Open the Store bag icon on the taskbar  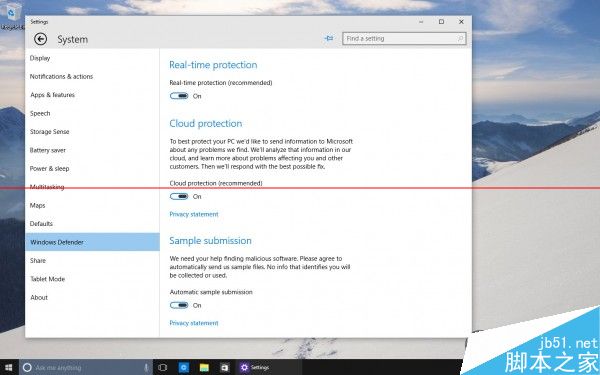click(x=225, y=368)
